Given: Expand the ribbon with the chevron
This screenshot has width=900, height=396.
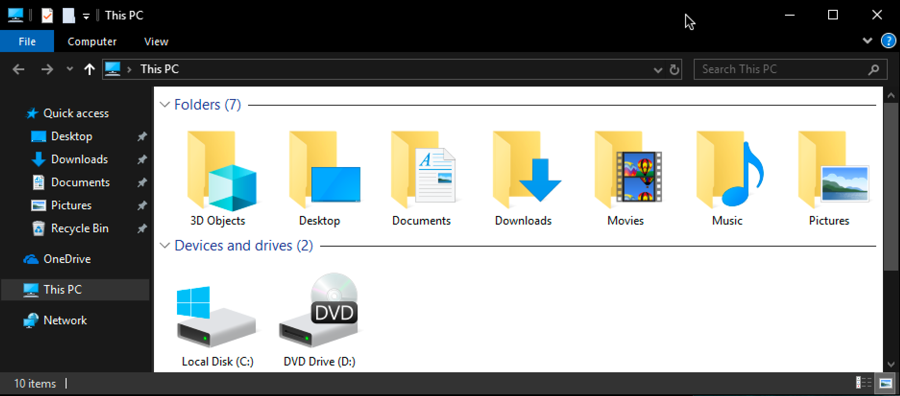Looking at the screenshot, I should (867, 41).
